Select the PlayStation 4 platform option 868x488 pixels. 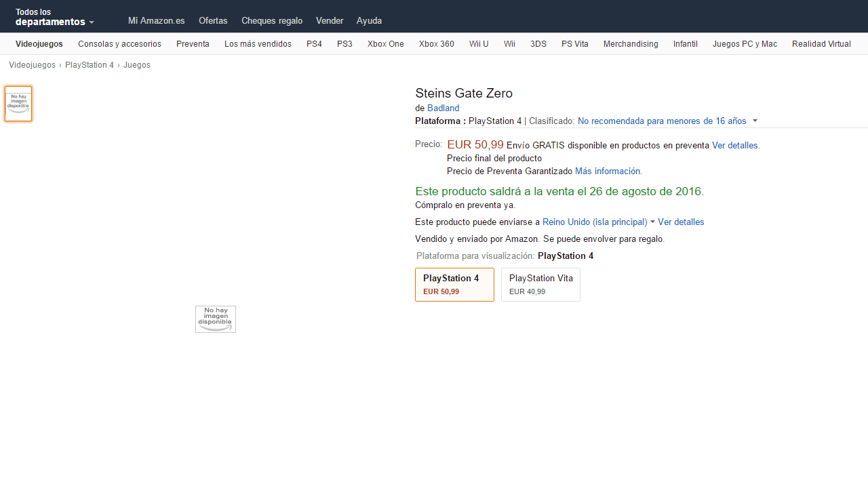pyautogui.click(x=454, y=285)
